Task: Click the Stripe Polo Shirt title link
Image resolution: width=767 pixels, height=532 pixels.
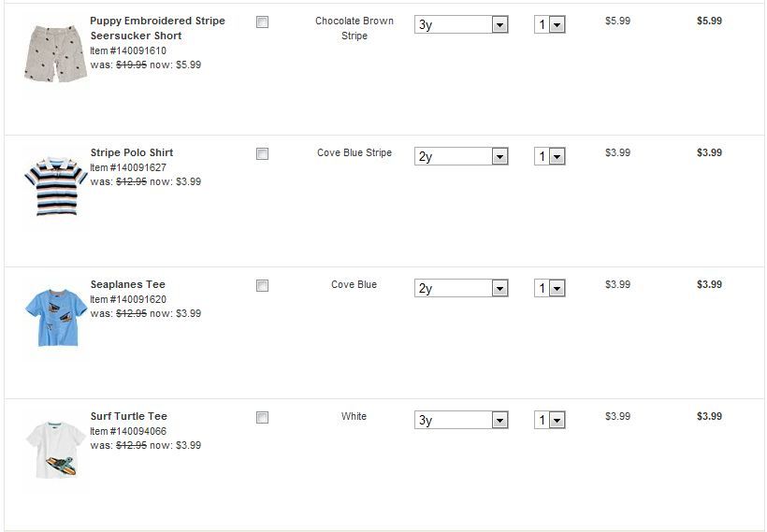Action: [x=132, y=152]
